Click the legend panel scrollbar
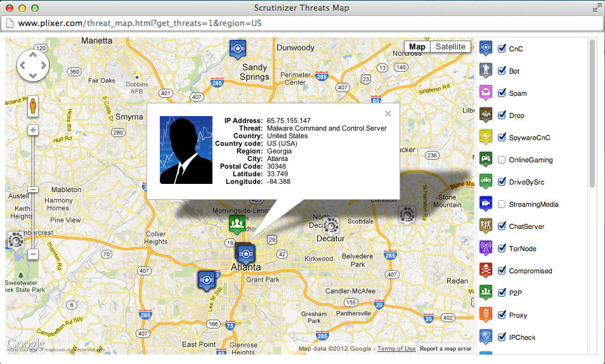 tap(592, 114)
